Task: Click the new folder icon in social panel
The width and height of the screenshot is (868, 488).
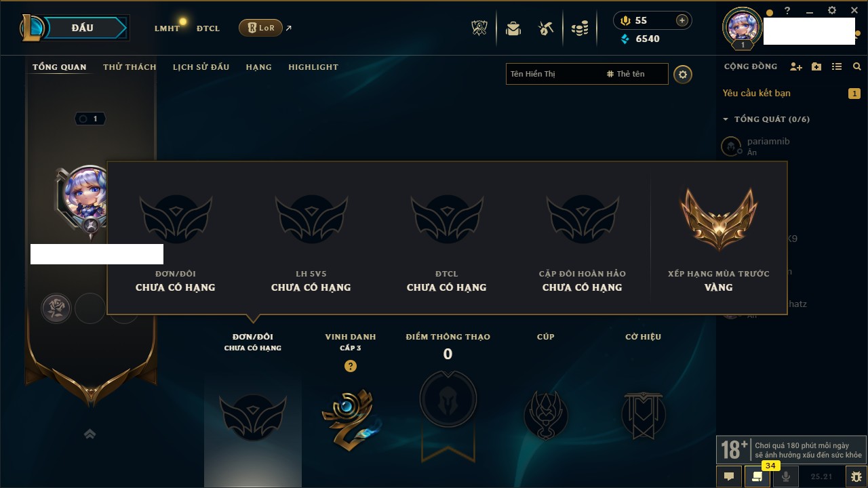Action: 816,66
